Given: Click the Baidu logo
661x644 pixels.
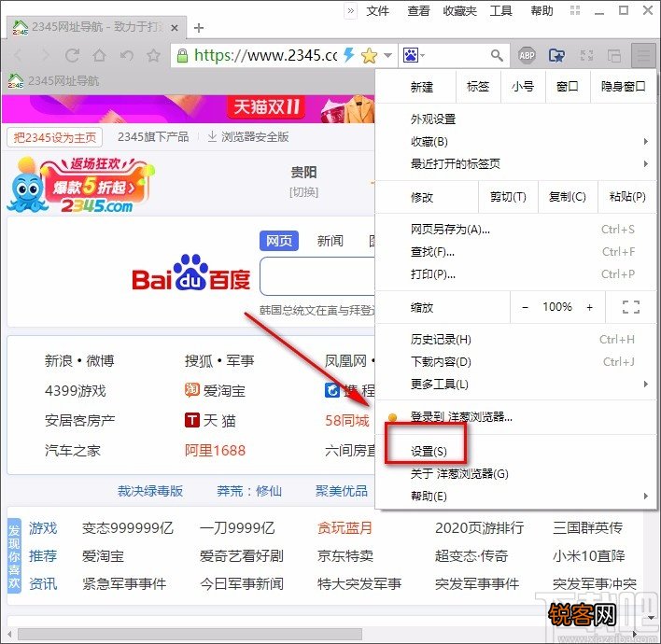Looking at the screenshot, I should tap(191, 274).
